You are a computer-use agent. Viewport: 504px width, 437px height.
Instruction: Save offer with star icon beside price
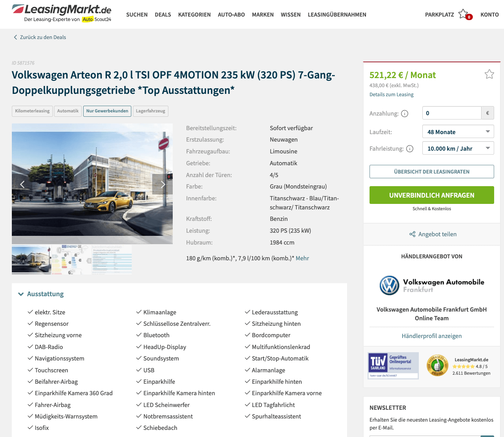tap(489, 74)
